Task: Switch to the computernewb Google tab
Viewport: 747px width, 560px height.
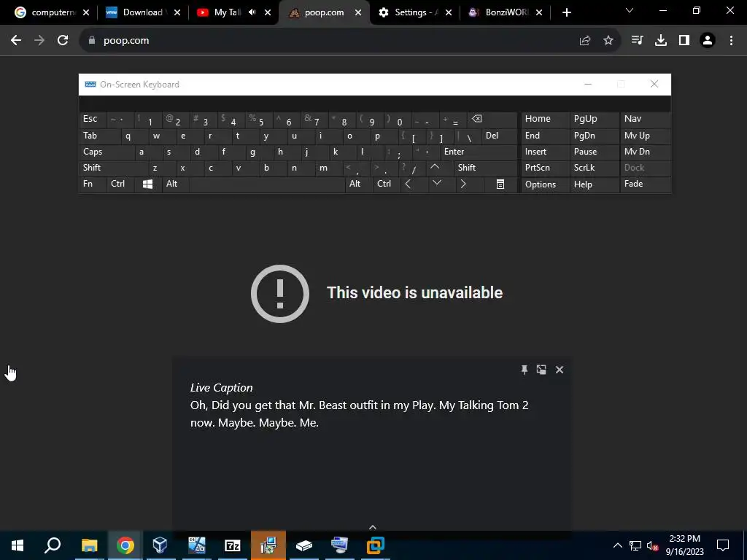Action: [47, 13]
